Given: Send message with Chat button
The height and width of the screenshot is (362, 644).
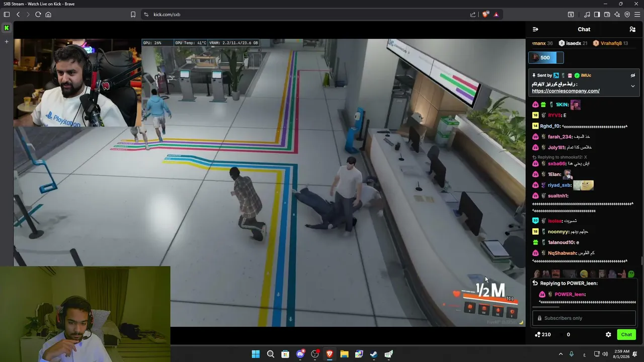Looking at the screenshot, I should (626, 334).
